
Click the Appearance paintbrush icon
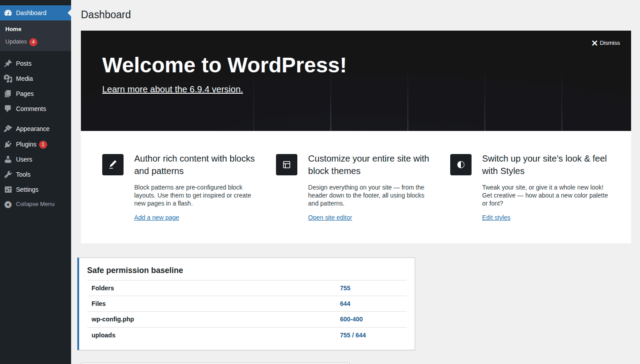coord(8,129)
